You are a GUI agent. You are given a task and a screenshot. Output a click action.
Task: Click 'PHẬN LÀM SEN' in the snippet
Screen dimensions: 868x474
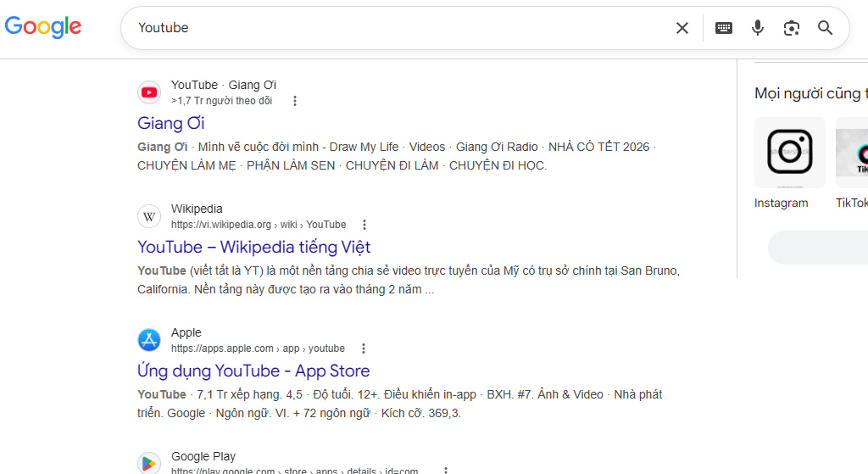[x=291, y=165]
